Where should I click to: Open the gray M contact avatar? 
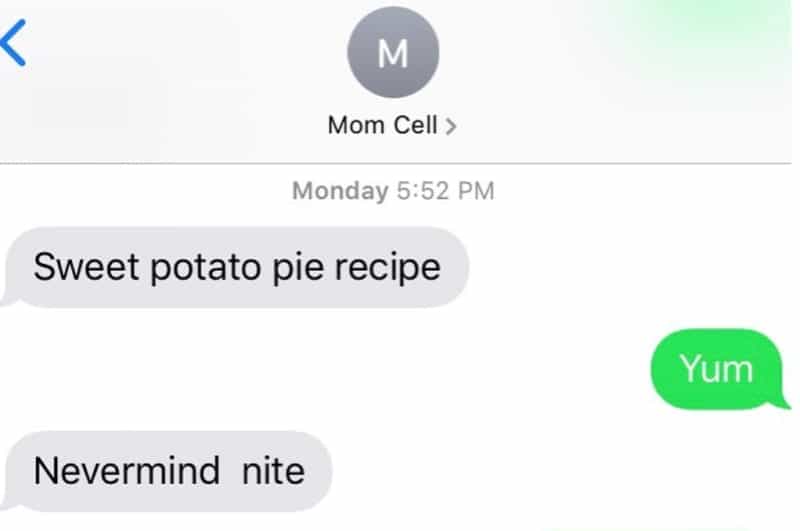tap(393, 52)
